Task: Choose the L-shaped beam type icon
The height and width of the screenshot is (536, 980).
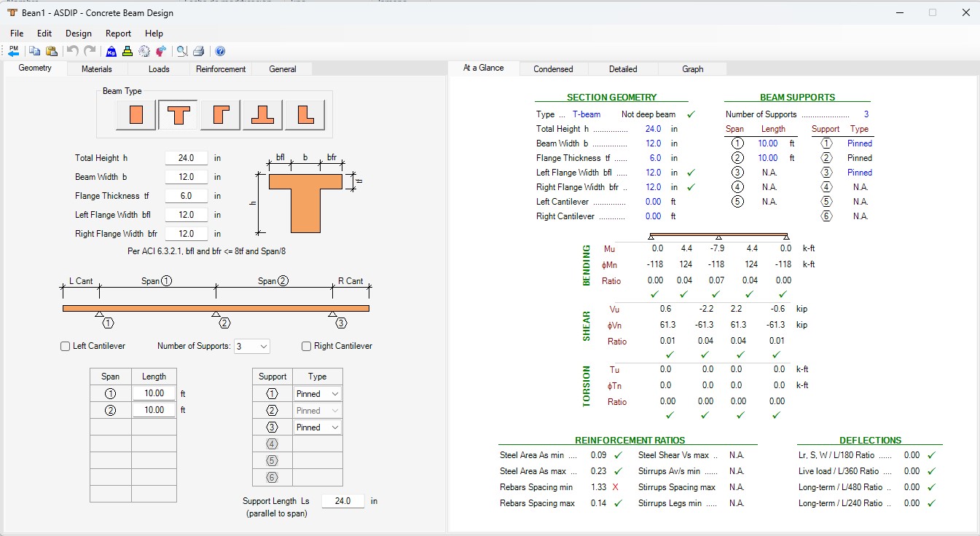Action: point(305,114)
